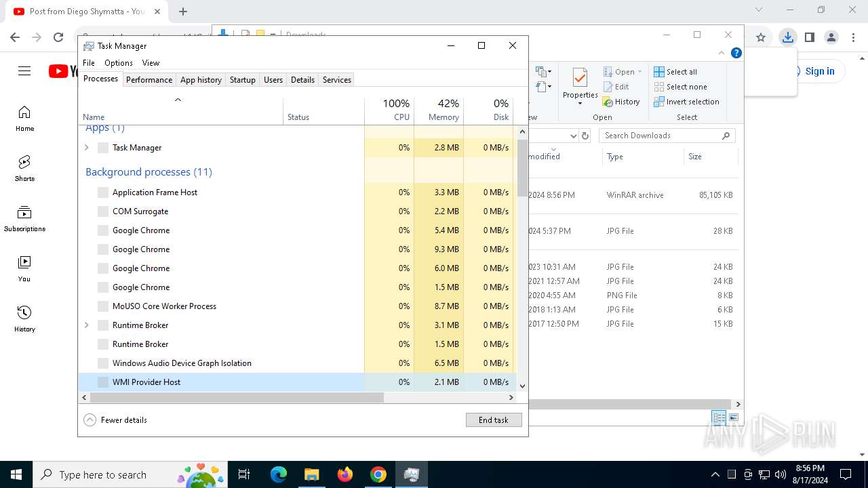Expand the Task Manager process row
This screenshot has height=488, width=868.
(x=87, y=148)
